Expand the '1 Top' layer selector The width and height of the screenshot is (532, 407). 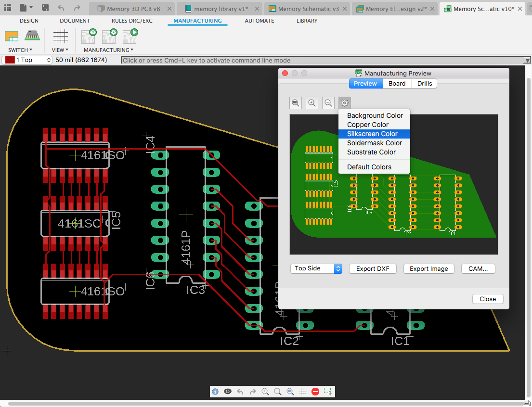pyautogui.click(x=28, y=60)
